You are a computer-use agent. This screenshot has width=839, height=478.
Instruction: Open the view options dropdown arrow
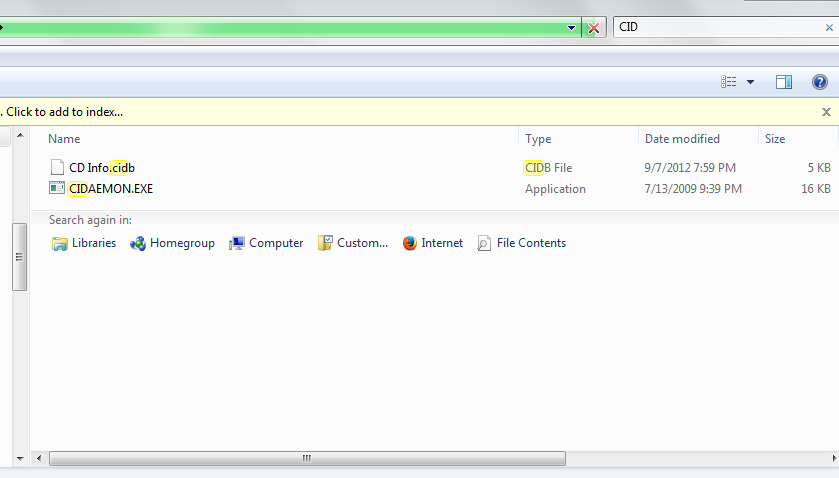point(750,82)
